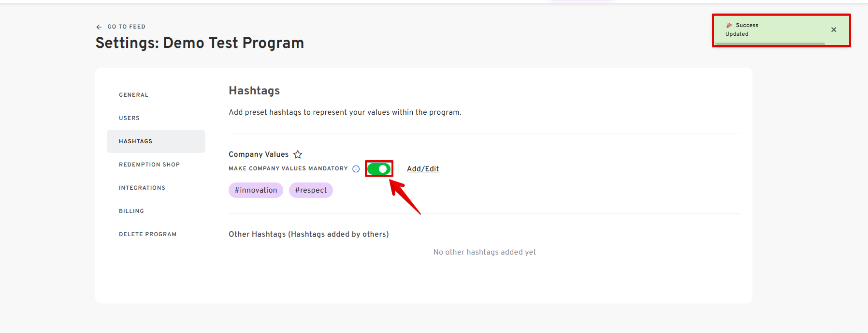Switch to the Billing section
Image resolution: width=868 pixels, height=333 pixels.
tap(131, 211)
